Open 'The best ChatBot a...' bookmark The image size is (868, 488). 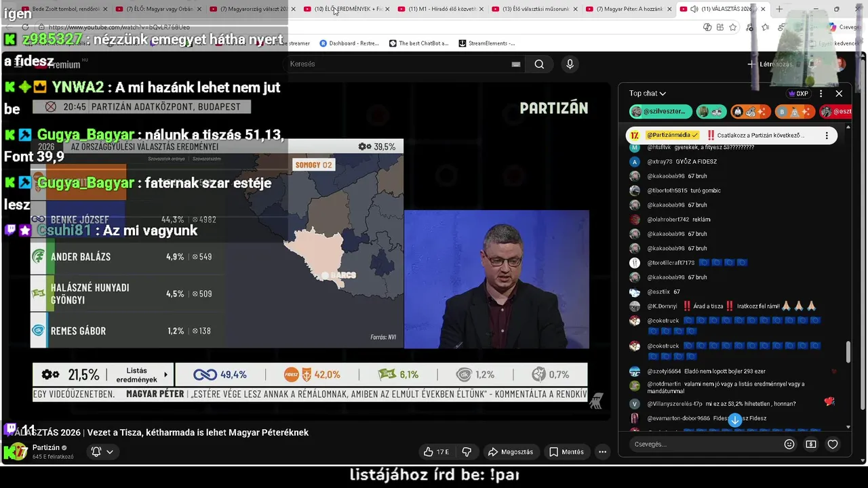tap(419, 43)
